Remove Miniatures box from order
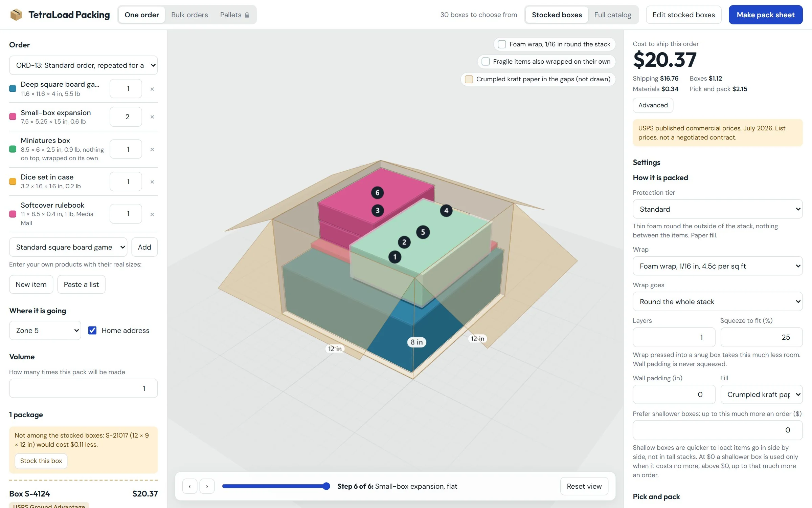Screen dimensions: 812x508 click(152, 149)
